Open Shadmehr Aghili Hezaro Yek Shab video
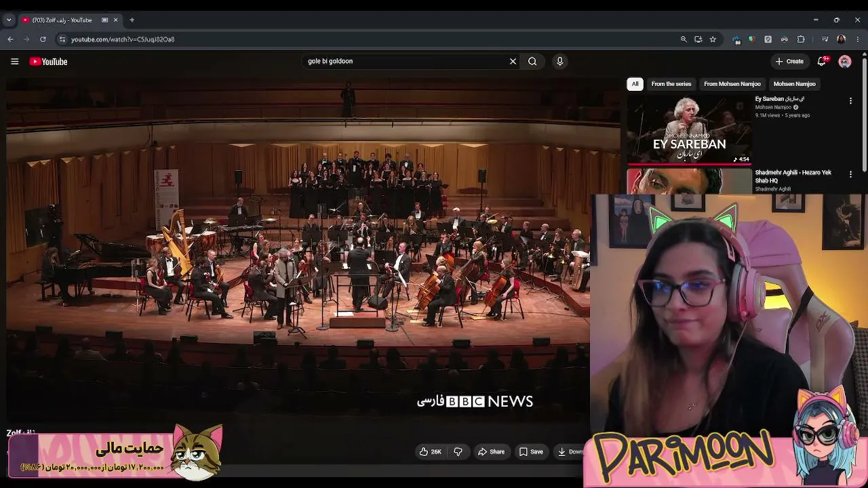Screen dimensions: 868x488 pyautogui.click(x=793, y=176)
